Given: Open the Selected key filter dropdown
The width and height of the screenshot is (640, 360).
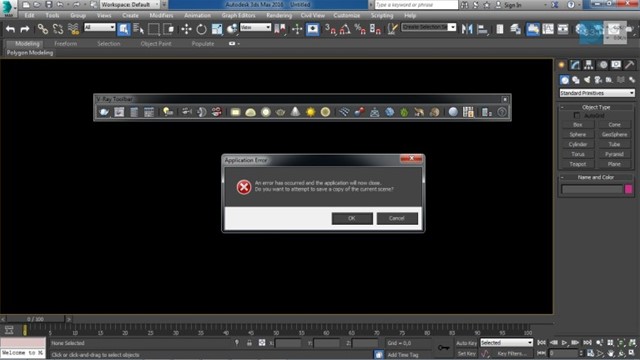Looking at the screenshot, I should tap(507, 343).
